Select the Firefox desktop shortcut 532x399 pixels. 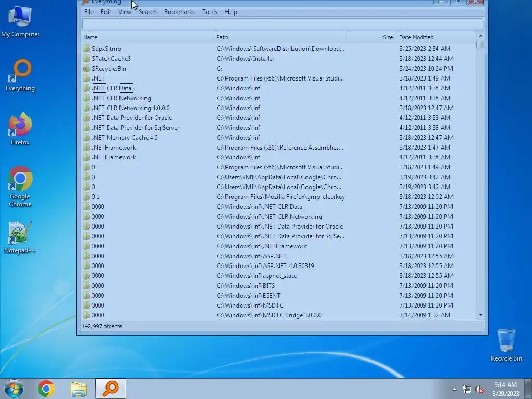click(x=20, y=129)
